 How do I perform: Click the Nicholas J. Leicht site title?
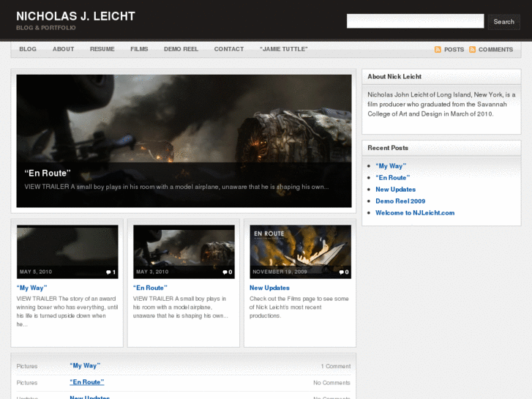pos(75,16)
